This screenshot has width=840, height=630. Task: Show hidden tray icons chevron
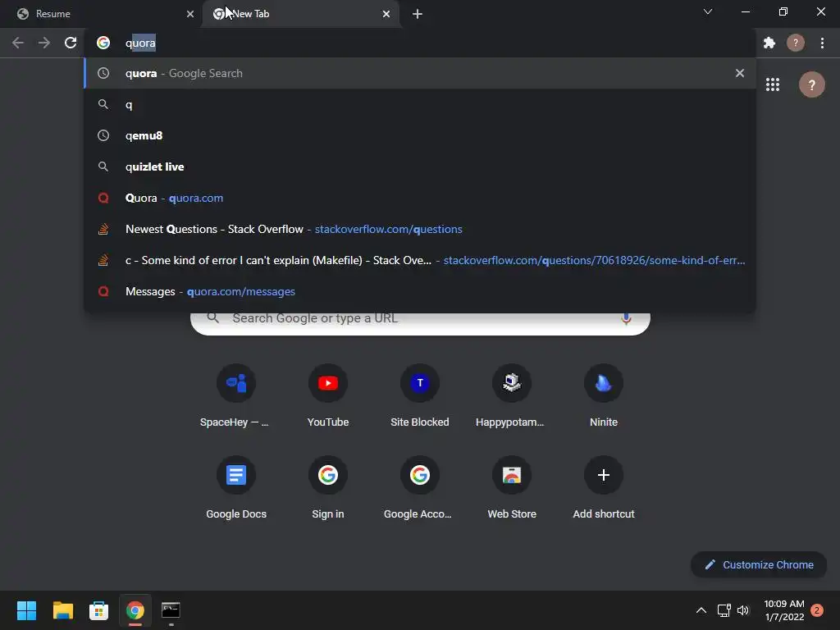[x=701, y=610]
